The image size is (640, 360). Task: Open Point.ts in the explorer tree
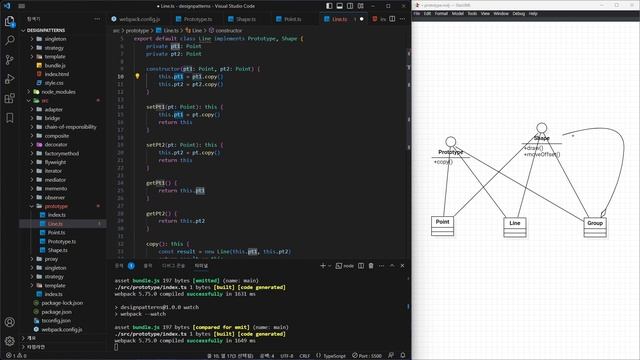tap(56, 233)
